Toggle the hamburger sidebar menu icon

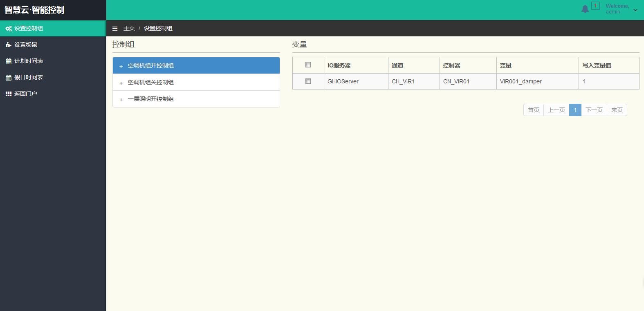tap(115, 29)
